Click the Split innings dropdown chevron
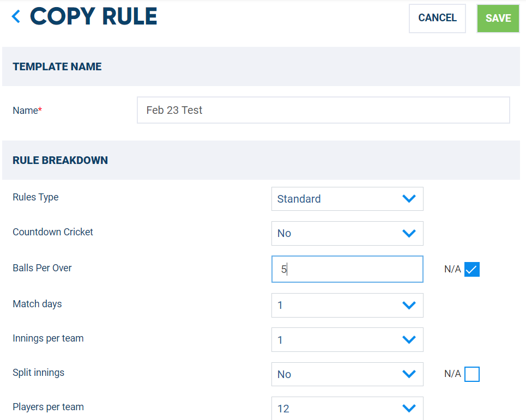Screen dimensions: 526x420 click(x=409, y=374)
